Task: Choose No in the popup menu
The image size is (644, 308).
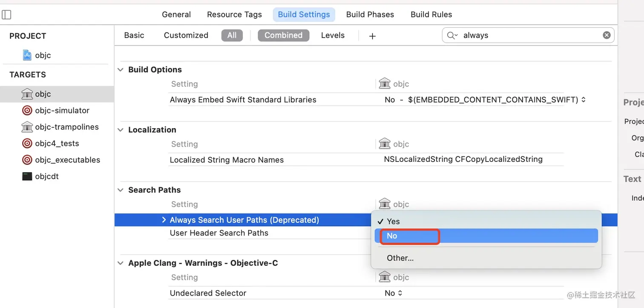Action: pos(392,236)
